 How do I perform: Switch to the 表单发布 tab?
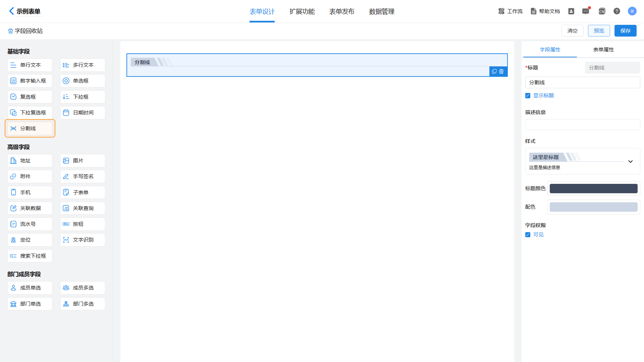click(x=342, y=12)
